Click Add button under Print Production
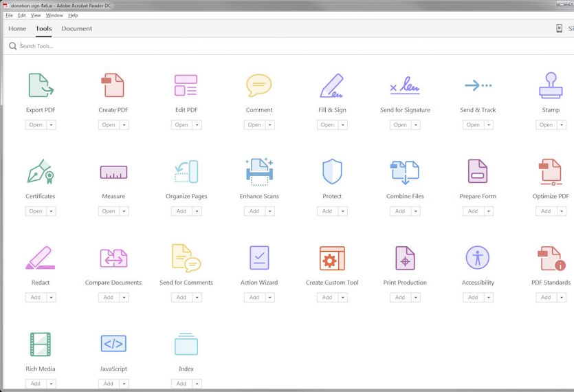574x392 pixels. click(x=400, y=298)
